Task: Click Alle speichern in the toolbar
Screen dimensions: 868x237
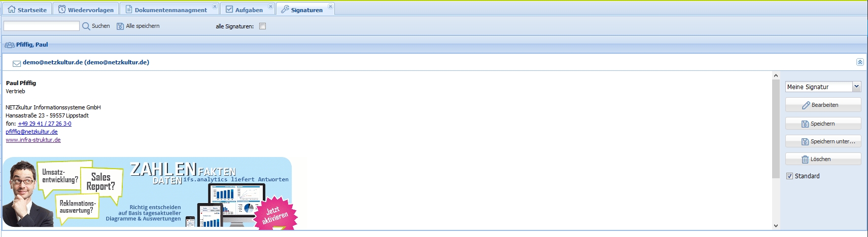Action: 138,26
